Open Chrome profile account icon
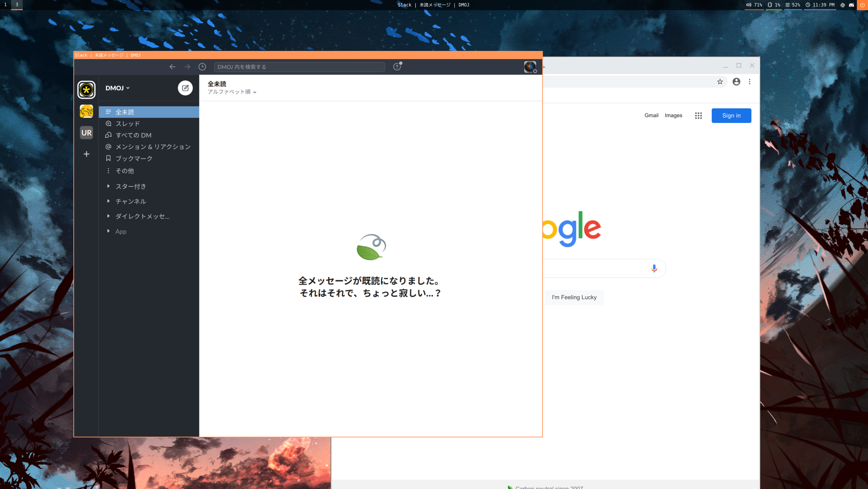The height and width of the screenshot is (489, 868). click(736, 81)
